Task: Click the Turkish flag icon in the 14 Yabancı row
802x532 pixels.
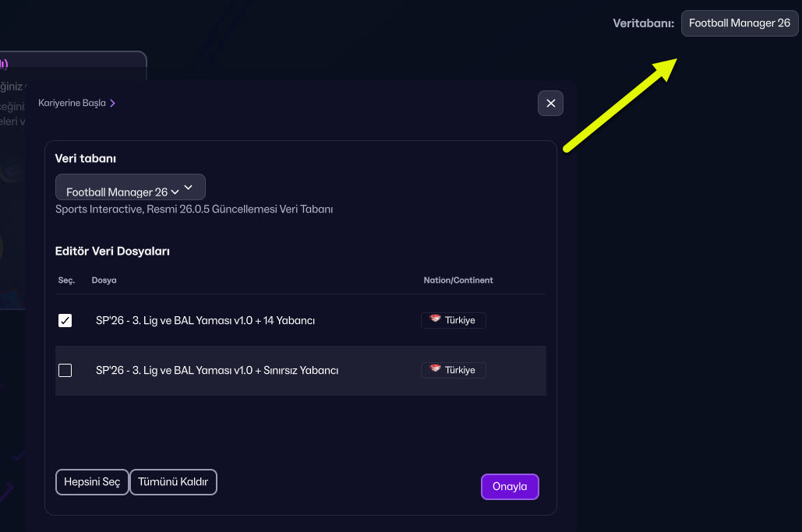Action: [x=435, y=320]
